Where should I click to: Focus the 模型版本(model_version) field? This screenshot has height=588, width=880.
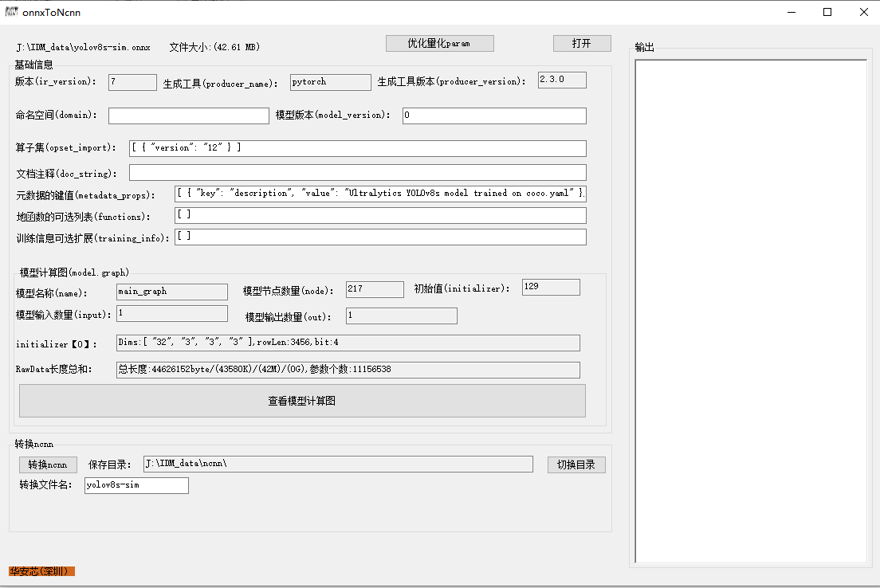click(494, 116)
